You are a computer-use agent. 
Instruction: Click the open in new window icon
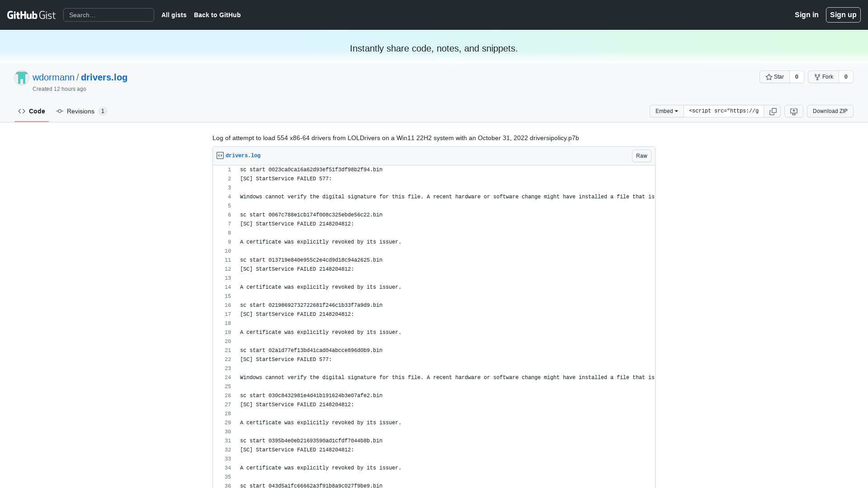point(793,111)
